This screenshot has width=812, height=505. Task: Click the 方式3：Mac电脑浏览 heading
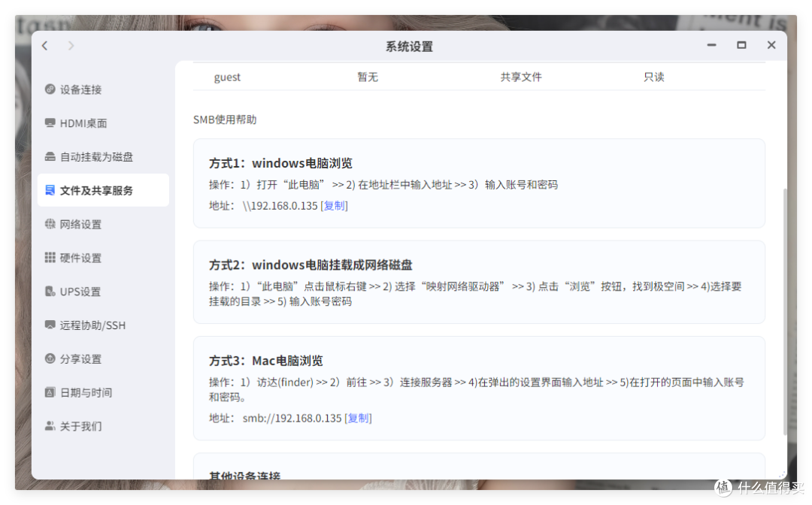(266, 361)
